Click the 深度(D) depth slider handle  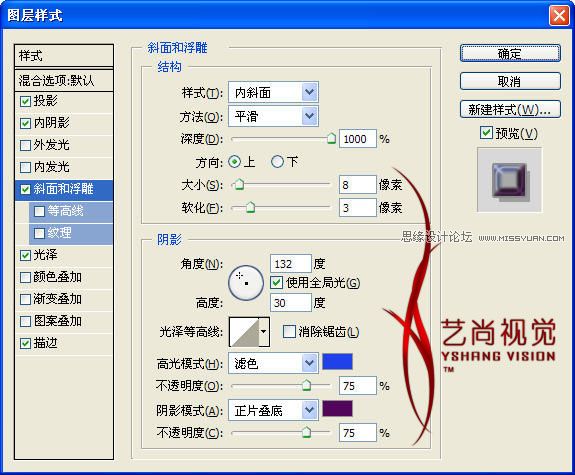(331, 139)
